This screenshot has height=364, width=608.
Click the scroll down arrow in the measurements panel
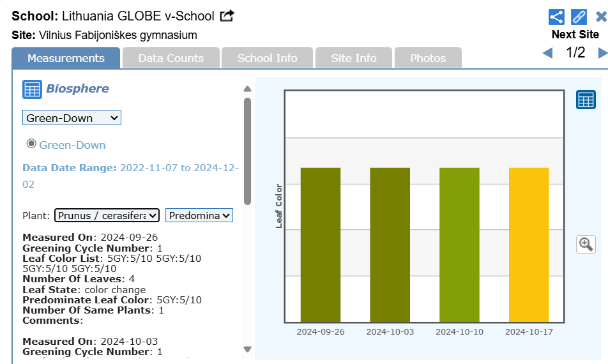click(248, 349)
